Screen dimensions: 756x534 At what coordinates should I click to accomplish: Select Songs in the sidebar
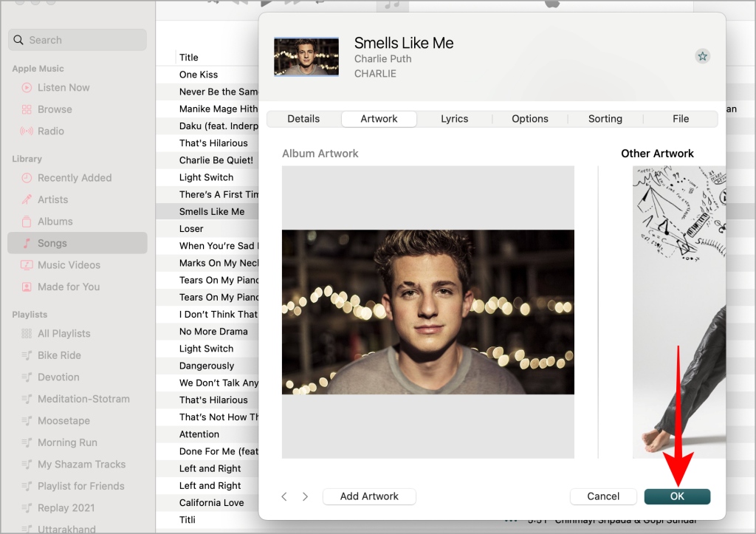tap(77, 243)
